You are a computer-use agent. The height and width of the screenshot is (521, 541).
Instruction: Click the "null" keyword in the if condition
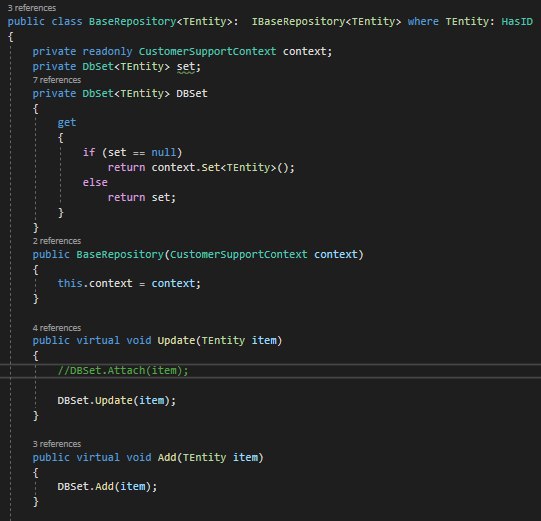pyautogui.click(x=164, y=152)
